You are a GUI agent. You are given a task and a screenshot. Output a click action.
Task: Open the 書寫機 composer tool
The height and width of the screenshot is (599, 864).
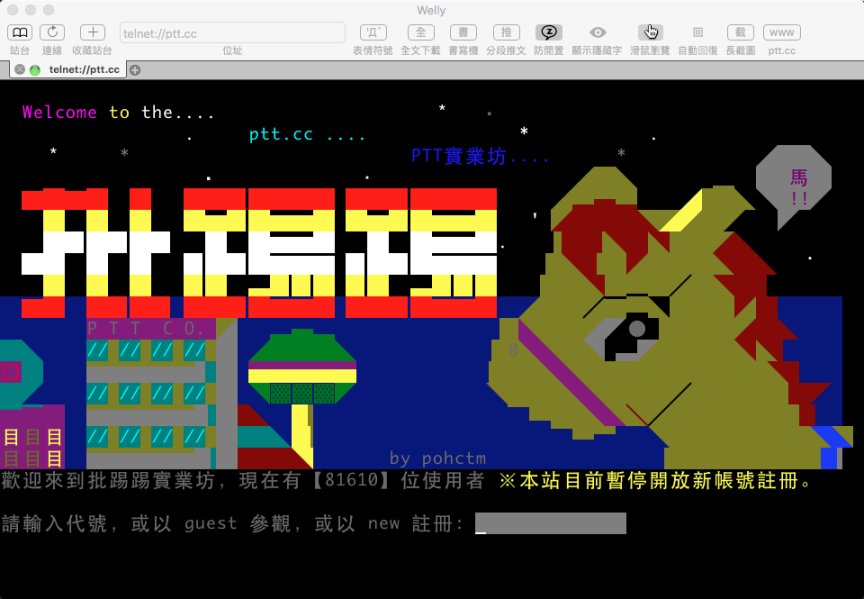tap(463, 33)
